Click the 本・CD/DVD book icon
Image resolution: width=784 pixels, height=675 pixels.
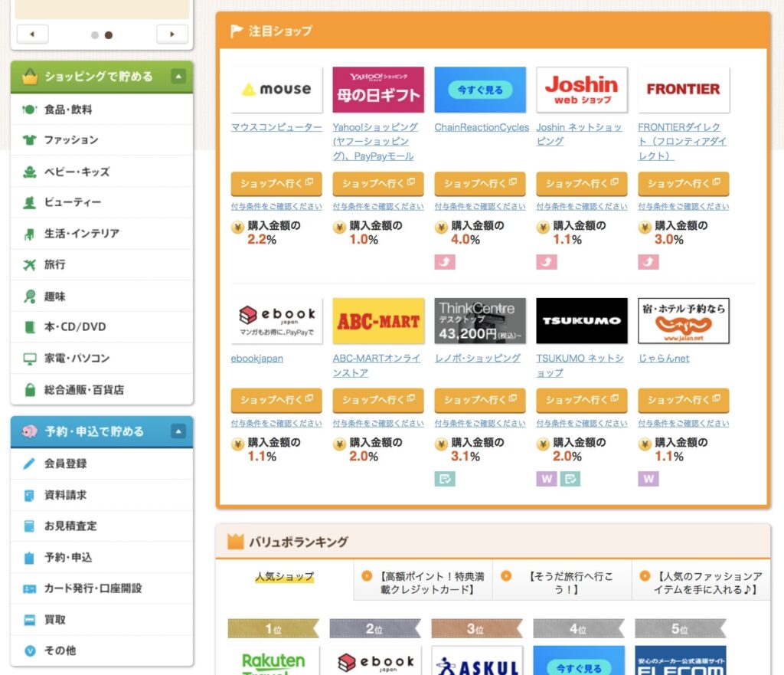30,327
